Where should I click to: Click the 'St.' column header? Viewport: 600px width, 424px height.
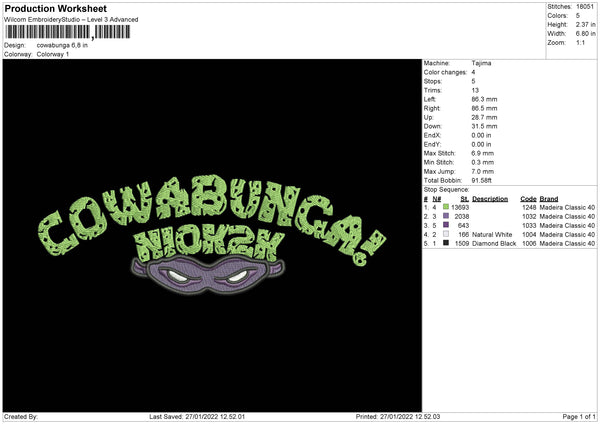point(465,199)
